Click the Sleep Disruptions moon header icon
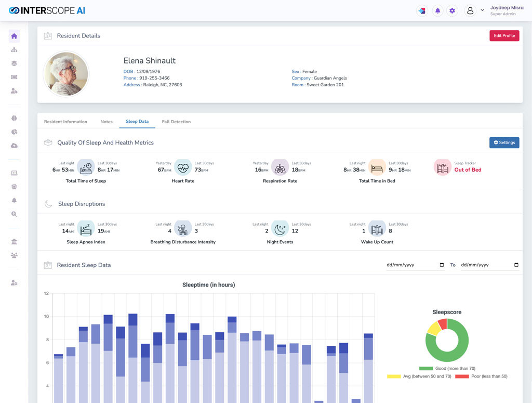The height and width of the screenshot is (403, 532). [48, 204]
